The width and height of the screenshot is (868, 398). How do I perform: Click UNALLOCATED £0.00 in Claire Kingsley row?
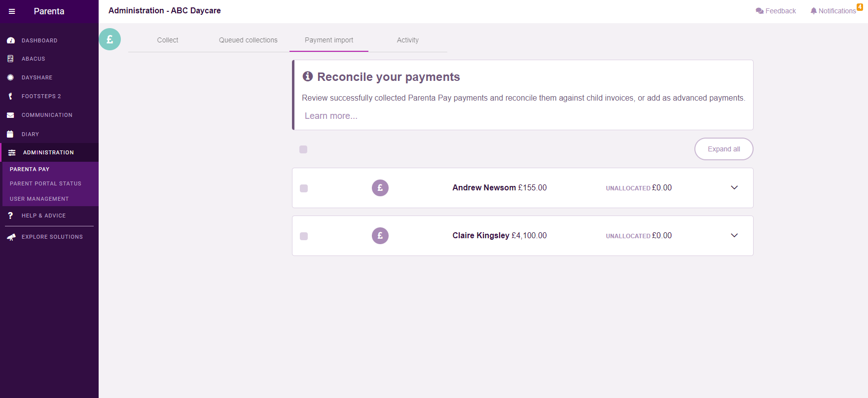pos(639,236)
